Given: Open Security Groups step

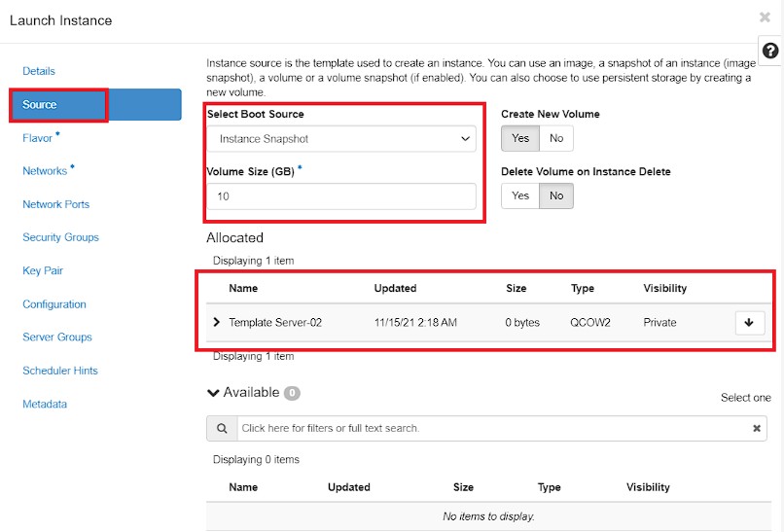Looking at the screenshot, I should pyautogui.click(x=60, y=237).
